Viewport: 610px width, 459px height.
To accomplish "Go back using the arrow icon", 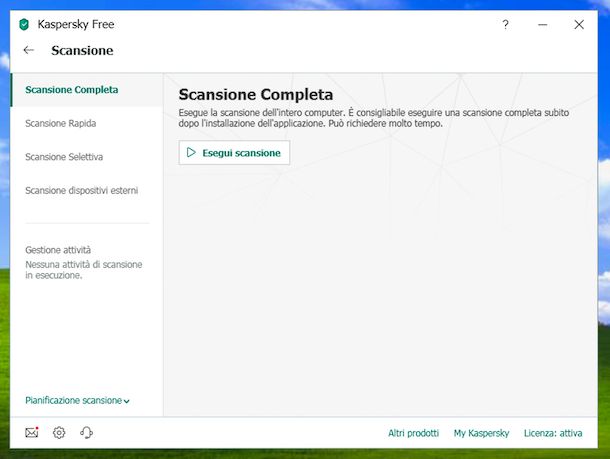I will tap(28, 50).
